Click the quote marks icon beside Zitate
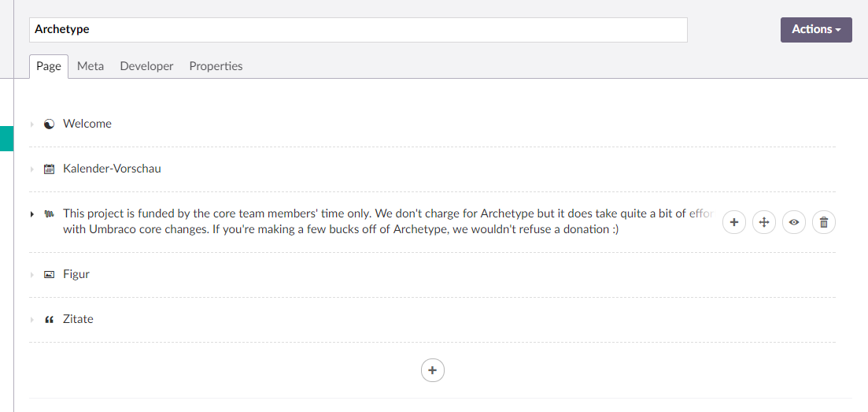Viewport: 868px width, 412px height. (x=50, y=320)
